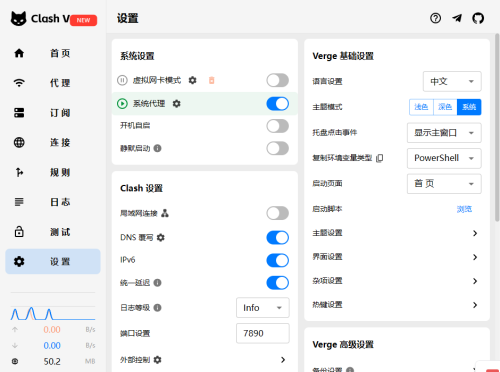Open the help documentation icon

click(435, 18)
